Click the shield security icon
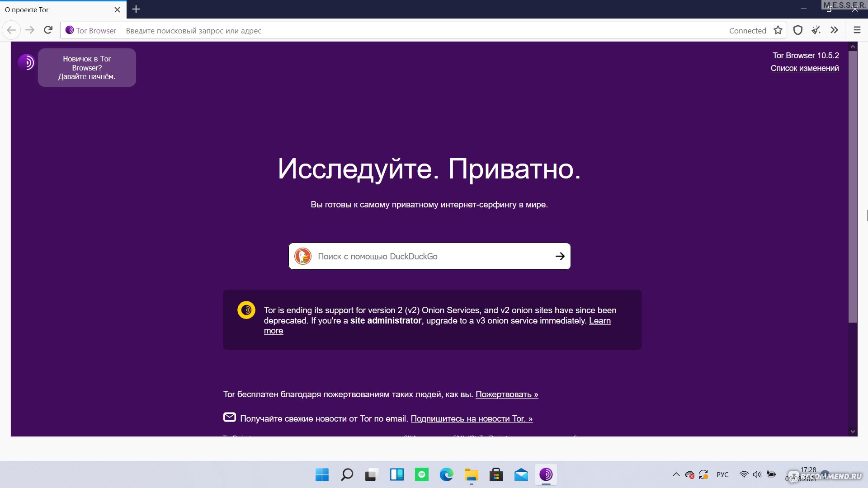This screenshot has height=488, width=868. coord(797,30)
